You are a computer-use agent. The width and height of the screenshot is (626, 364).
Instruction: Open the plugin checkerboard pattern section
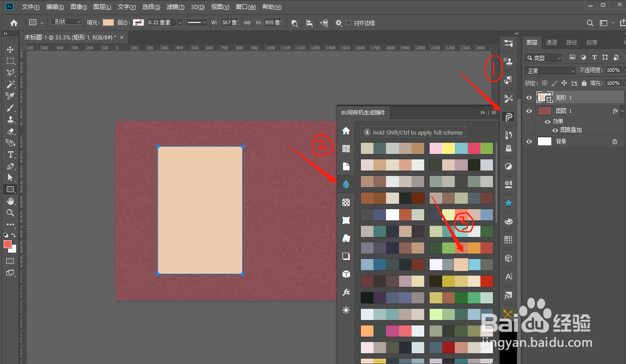(346, 202)
